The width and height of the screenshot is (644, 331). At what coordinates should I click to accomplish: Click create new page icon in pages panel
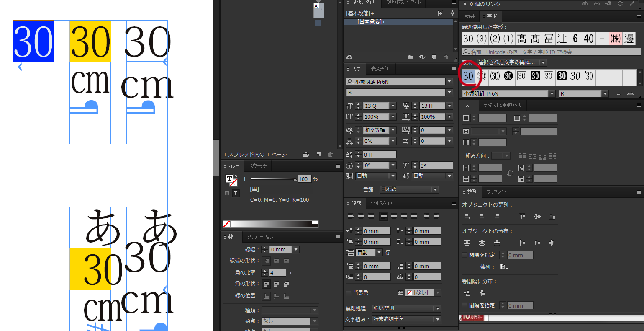click(x=319, y=155)
